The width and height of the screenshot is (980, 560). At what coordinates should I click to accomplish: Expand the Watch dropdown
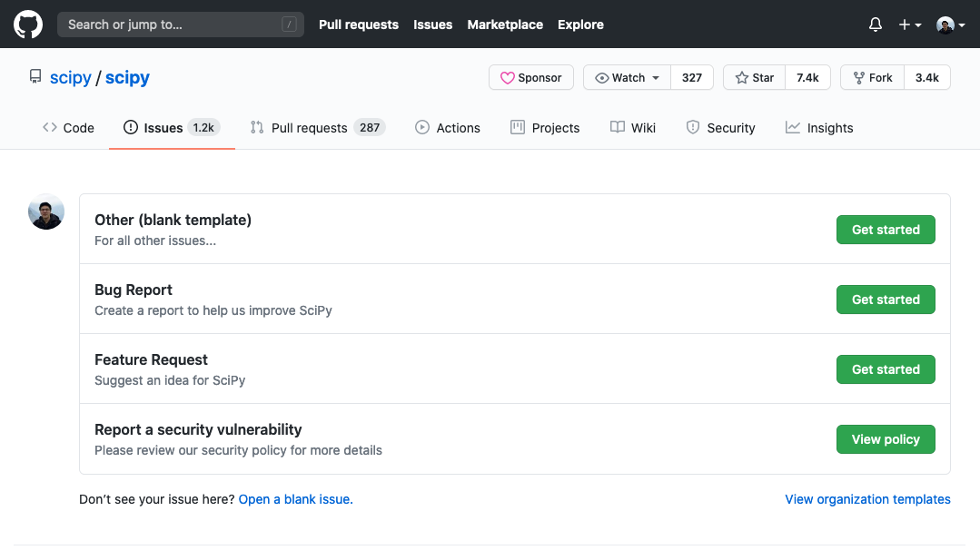(627, 78)
